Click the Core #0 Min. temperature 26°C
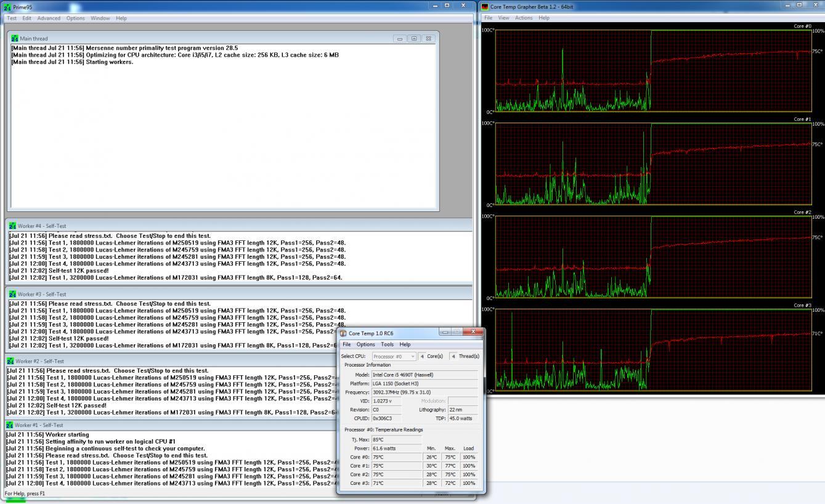The width and height of the screenshot is (825, 504). (431, 457)
